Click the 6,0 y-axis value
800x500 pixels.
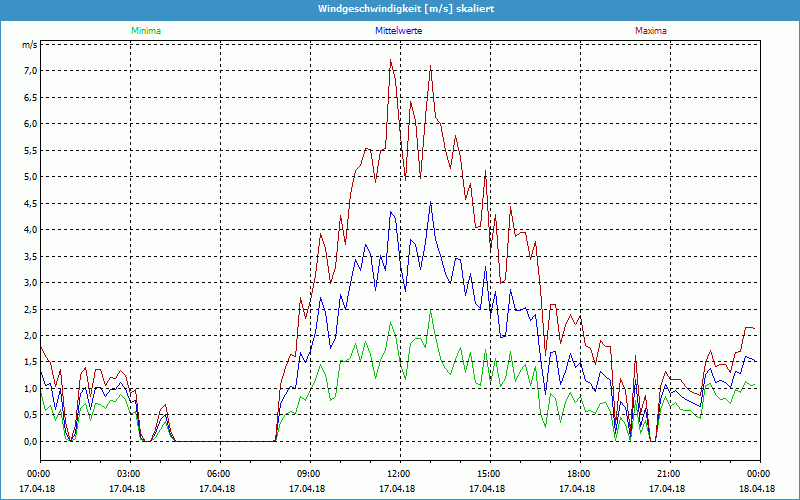(31, 123)
